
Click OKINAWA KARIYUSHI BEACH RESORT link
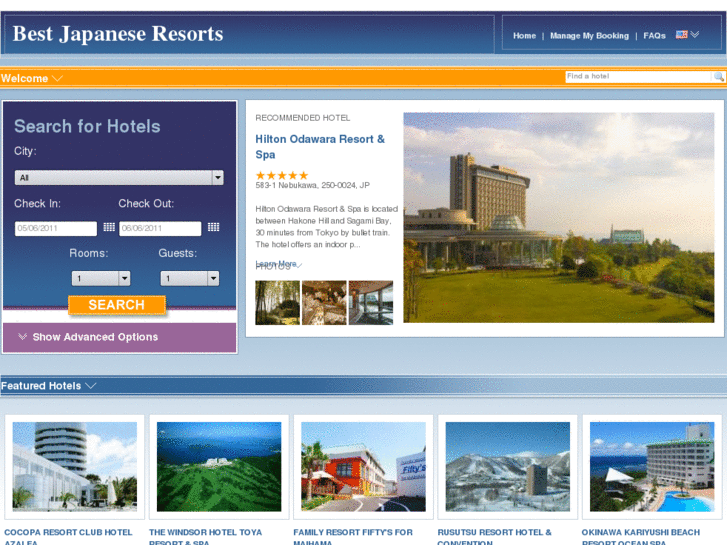(x=641, y=536)
